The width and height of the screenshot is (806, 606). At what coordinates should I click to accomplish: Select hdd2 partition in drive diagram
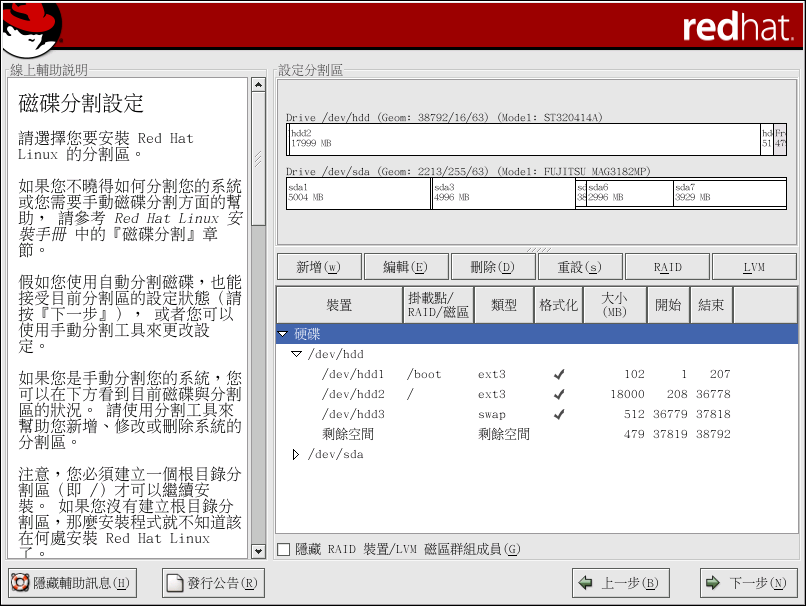point(523,139)
